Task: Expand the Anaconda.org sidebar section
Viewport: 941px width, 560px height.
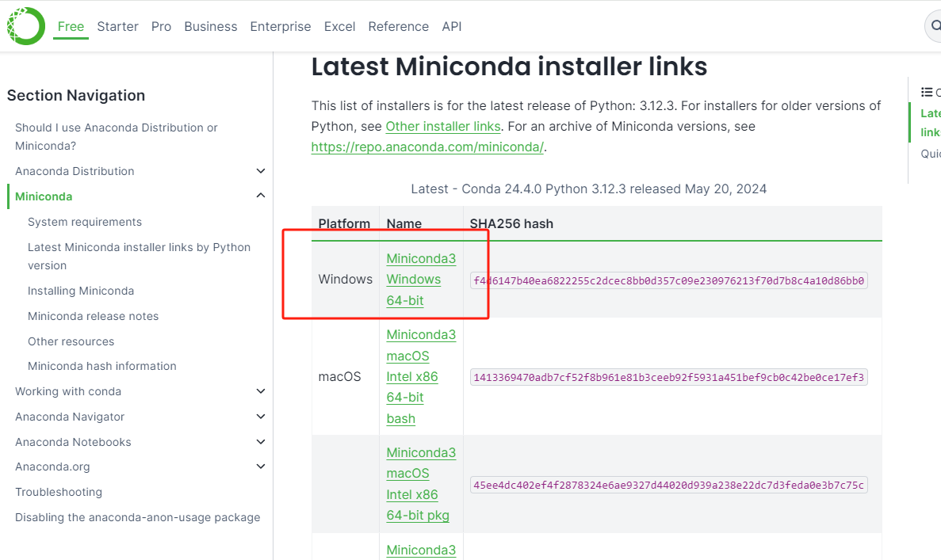Action: [261, 467]
